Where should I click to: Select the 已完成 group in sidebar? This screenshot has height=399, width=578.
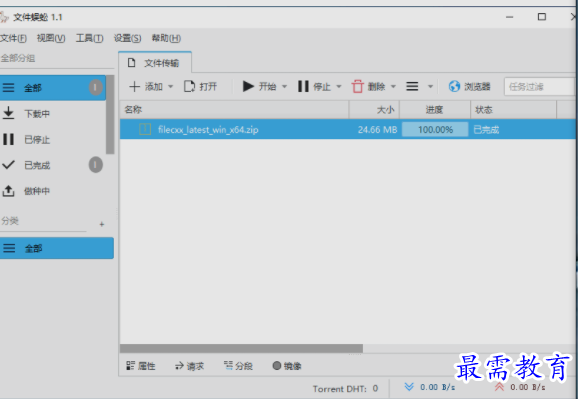pyautogui.click(x=53, y=165)
